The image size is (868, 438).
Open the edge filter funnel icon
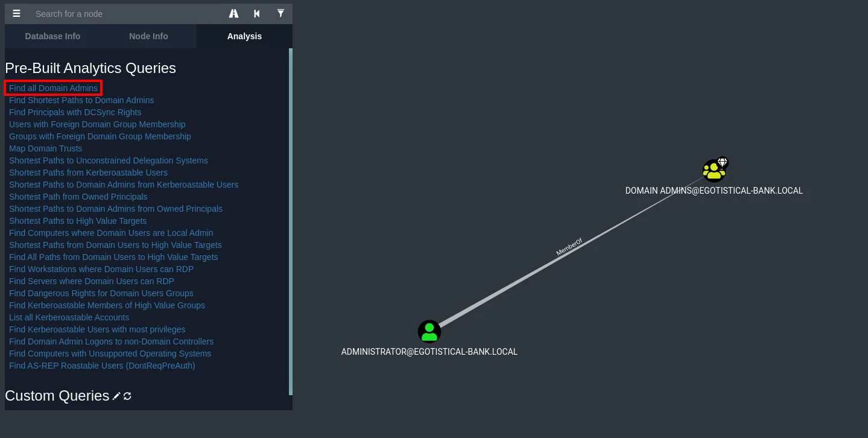click(280, 13)
